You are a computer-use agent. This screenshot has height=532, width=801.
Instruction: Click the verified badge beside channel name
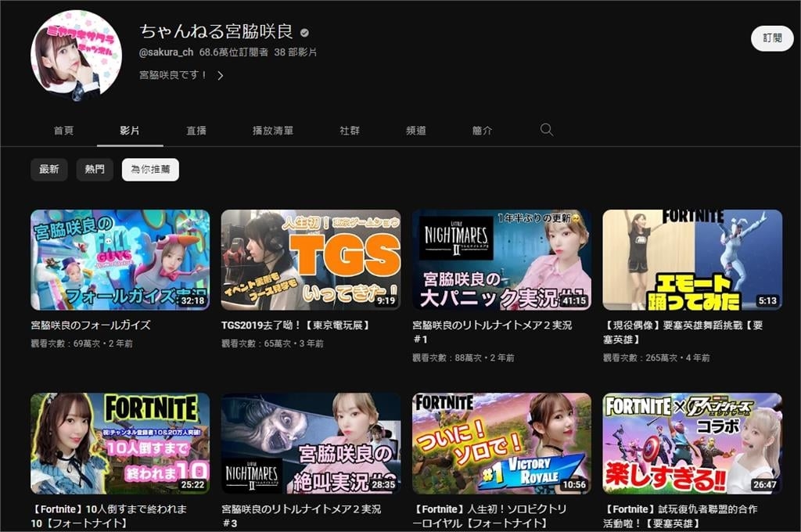(304, 33)
